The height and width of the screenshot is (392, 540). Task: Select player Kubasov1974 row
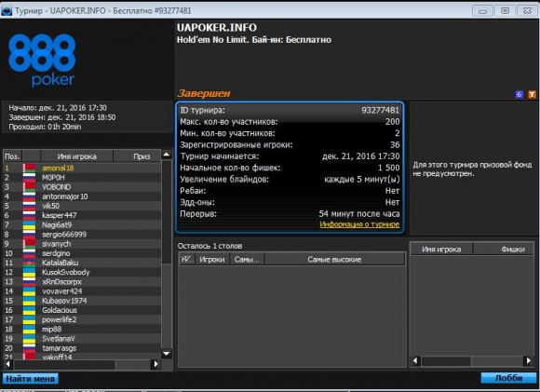[82, 301]
